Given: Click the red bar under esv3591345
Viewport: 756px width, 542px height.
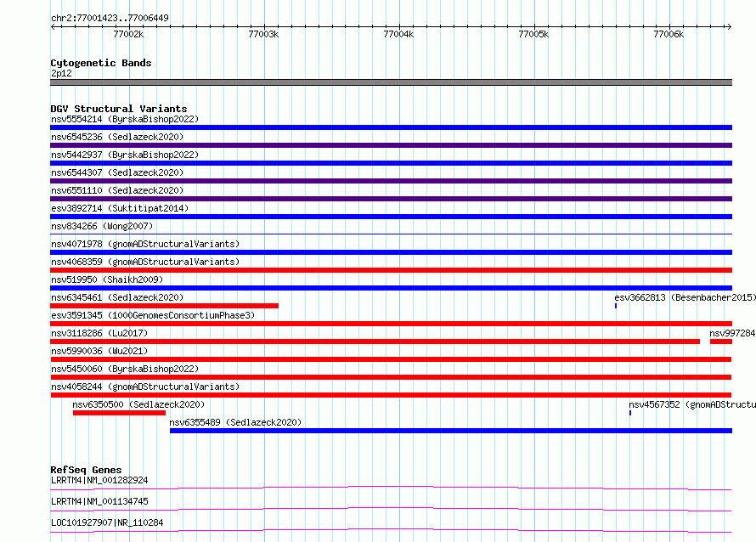Looking at the screenshot, I should pyautogui.click(x=391, y=324).
